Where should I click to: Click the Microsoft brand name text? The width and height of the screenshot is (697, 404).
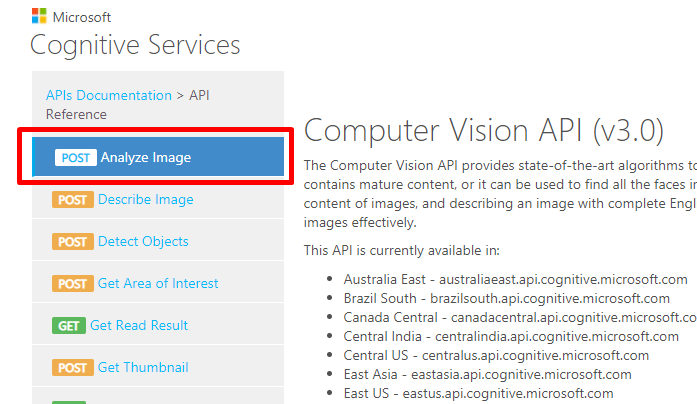pos(81,17)
